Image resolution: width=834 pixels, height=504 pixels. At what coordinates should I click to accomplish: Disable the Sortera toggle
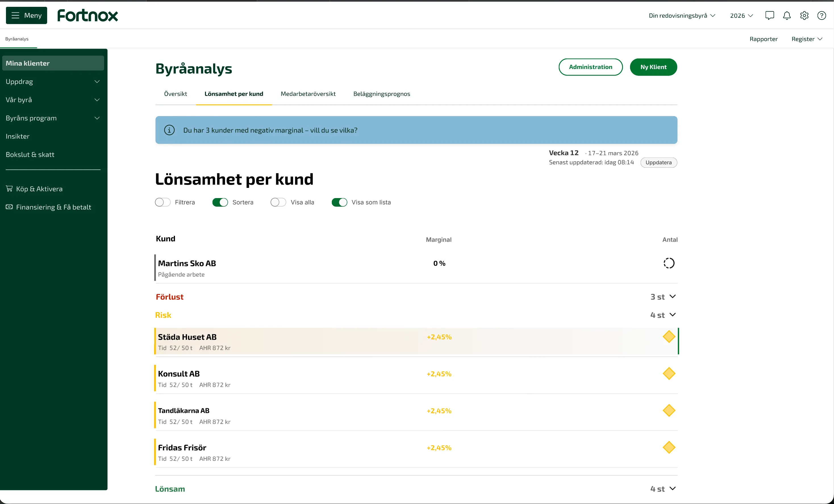(x=220, y=202)
